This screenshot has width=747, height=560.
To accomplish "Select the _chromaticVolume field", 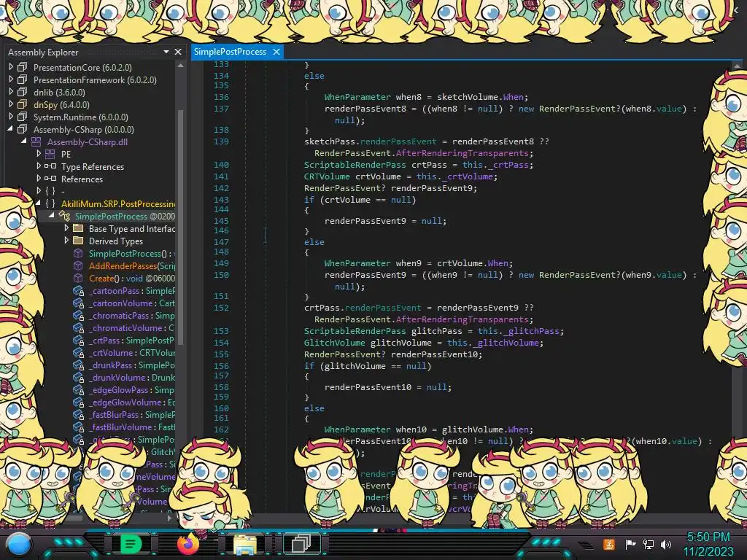I will [132, 328].
